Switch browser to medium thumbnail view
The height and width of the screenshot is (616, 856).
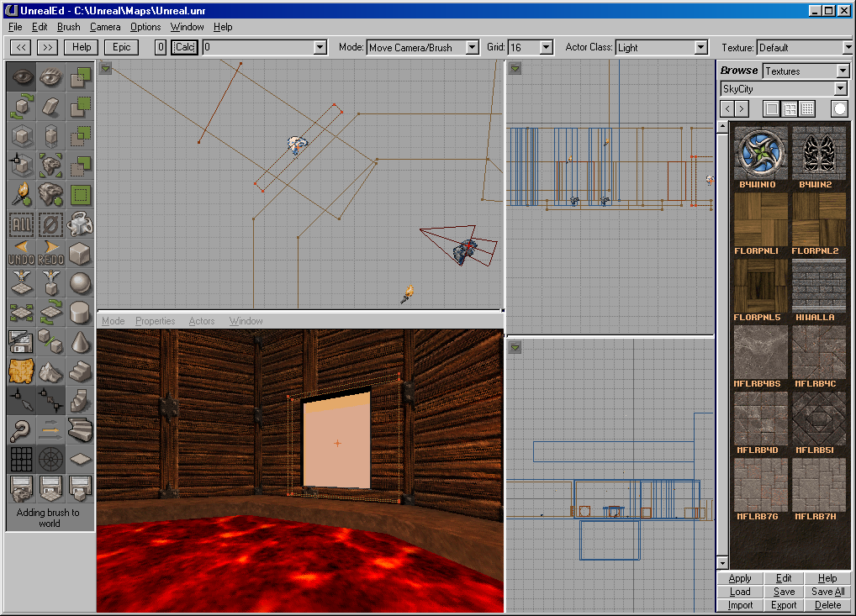[x=790, y=108]
